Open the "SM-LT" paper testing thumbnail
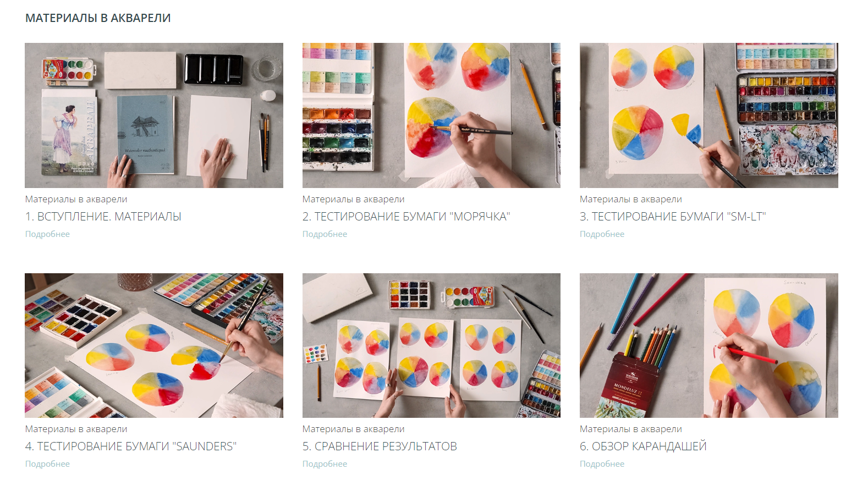Viewport: 868px width, 486px height. [709, 115]
